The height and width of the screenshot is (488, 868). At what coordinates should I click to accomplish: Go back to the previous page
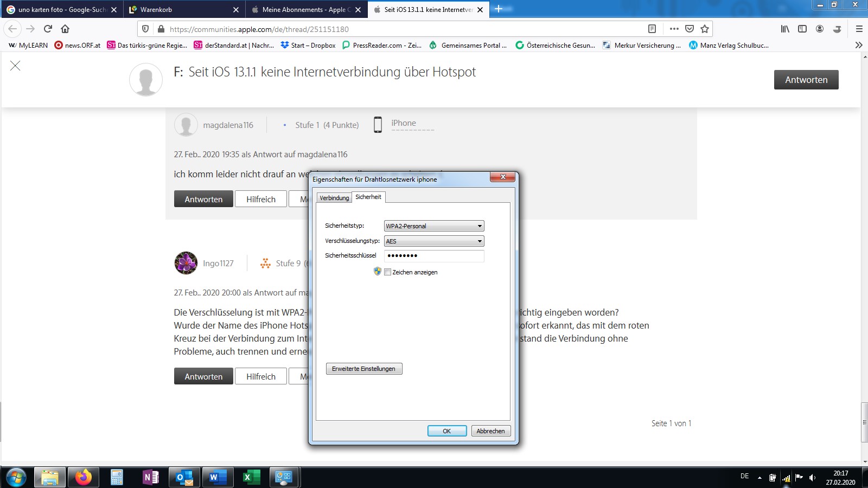(13, 29)
